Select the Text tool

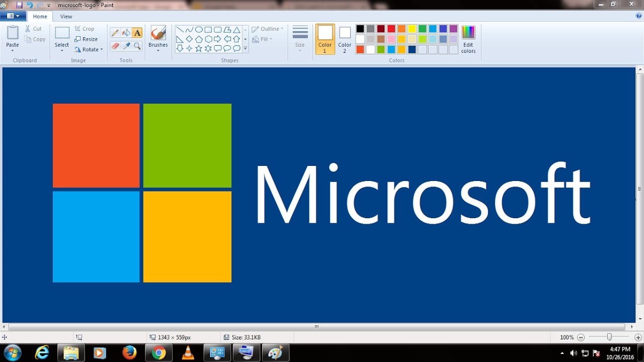point(137,33)
